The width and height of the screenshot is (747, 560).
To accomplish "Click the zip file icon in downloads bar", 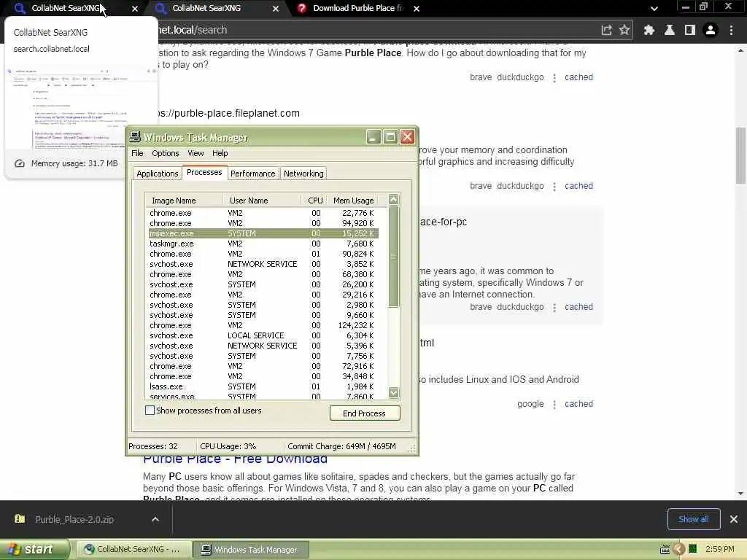I will click(x=20, y=519).
